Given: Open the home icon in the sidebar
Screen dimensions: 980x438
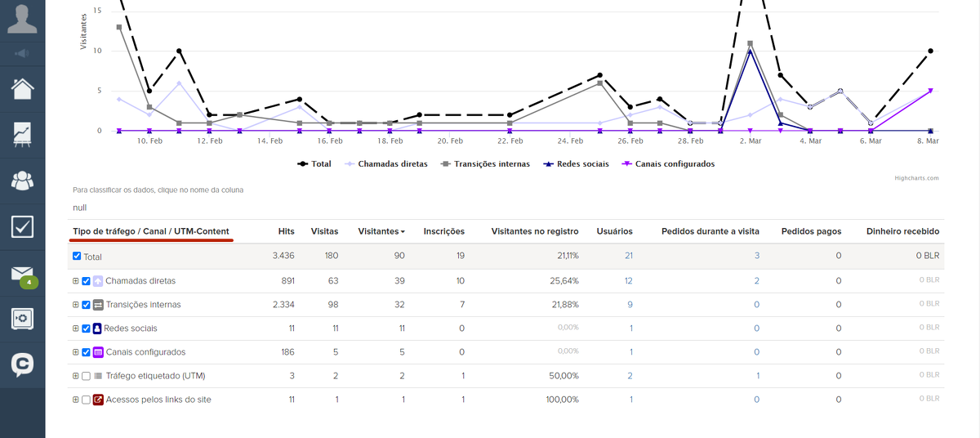Looking at the screenshot, I should click(x=22, y=88).
